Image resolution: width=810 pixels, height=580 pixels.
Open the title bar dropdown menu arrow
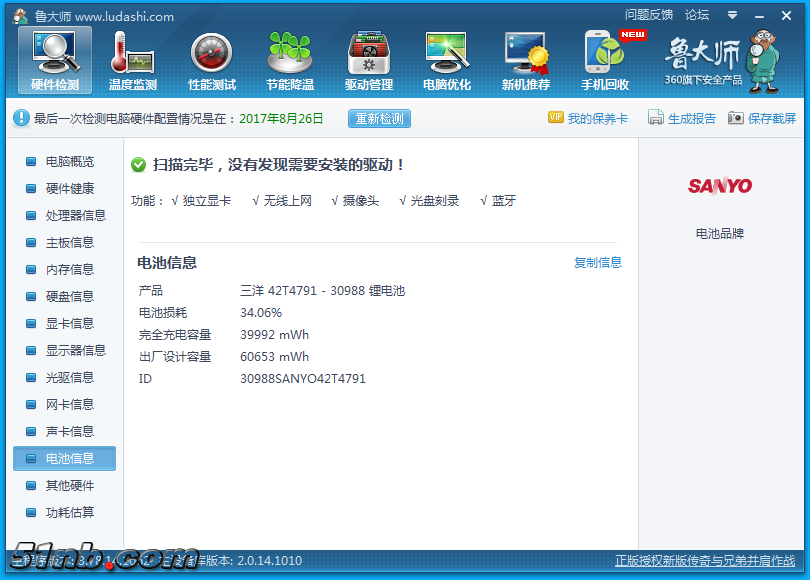732,15
